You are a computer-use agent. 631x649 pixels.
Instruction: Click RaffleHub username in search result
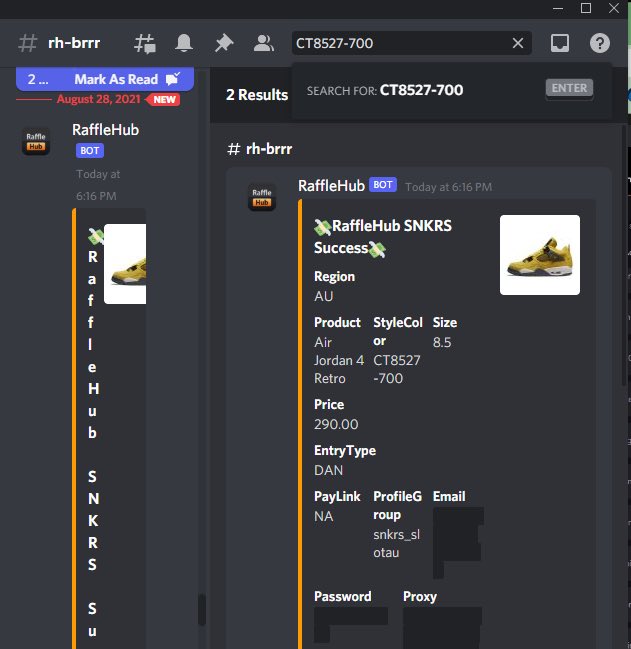(x=331, y=186)
